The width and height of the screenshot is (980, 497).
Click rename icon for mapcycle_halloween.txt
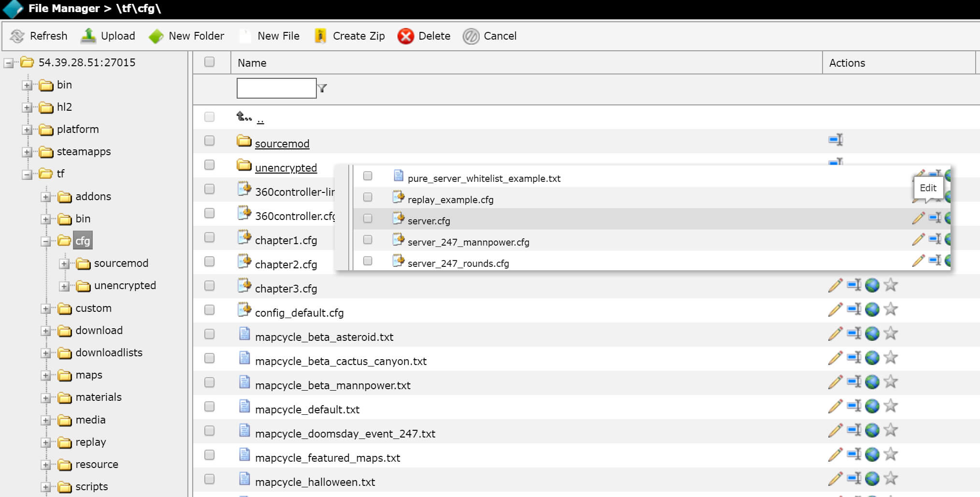(x=854, y=478)
